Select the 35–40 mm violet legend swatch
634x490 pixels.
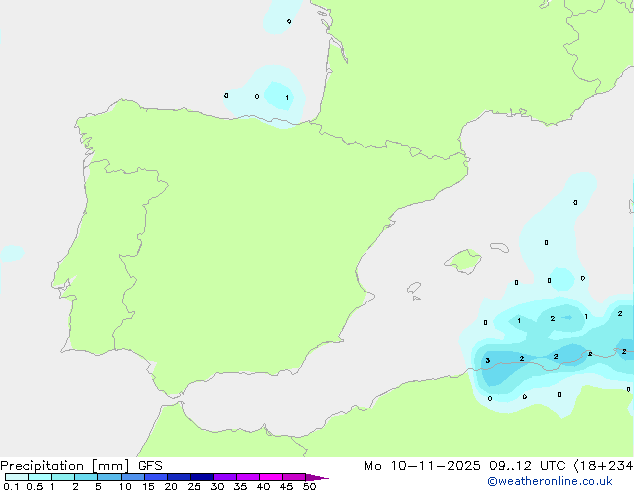[248, 477]
